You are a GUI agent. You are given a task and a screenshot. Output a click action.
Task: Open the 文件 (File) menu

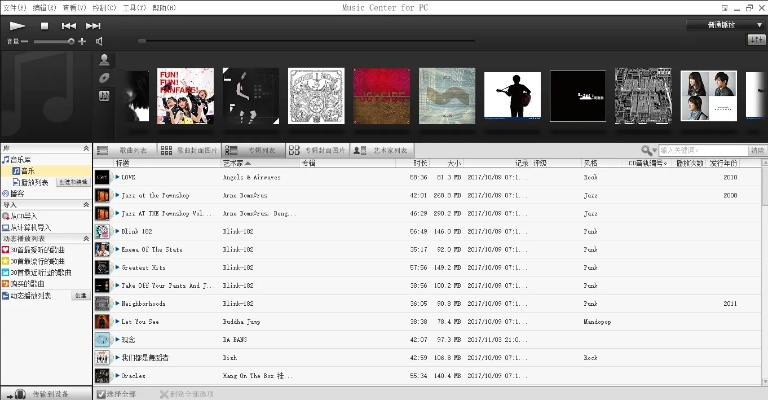click(13, 7)
